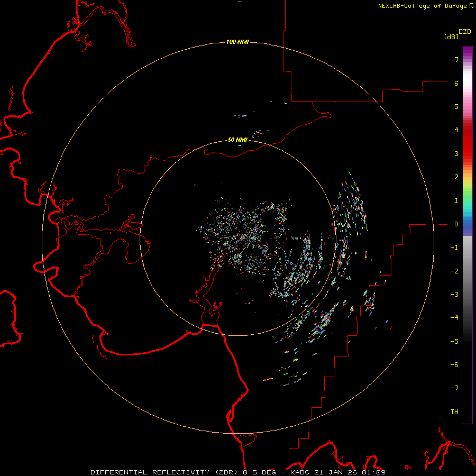Click the -6 value on the color scale

(454, 365)
